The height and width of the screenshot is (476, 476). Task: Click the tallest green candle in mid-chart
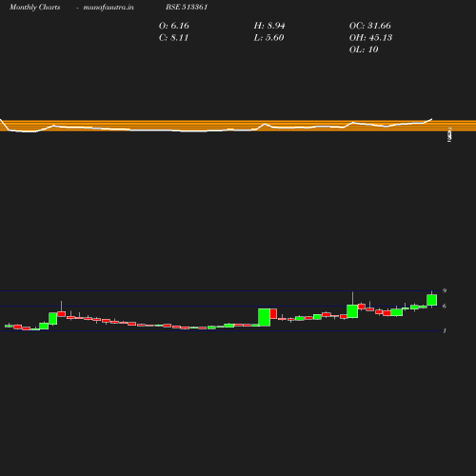click(x=265, y=317)
